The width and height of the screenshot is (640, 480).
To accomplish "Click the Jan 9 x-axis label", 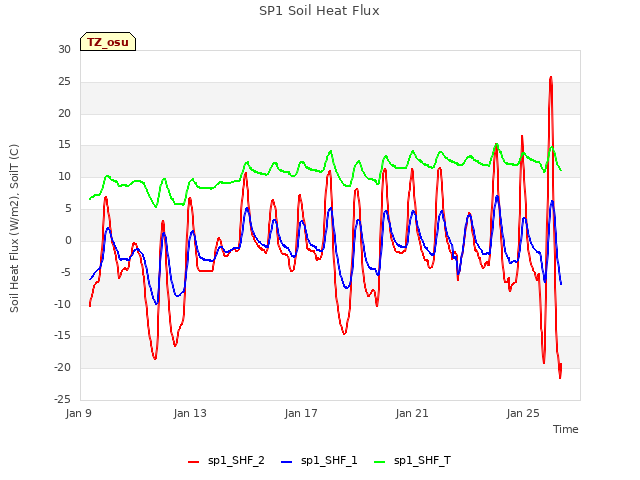I will (78, 413).
